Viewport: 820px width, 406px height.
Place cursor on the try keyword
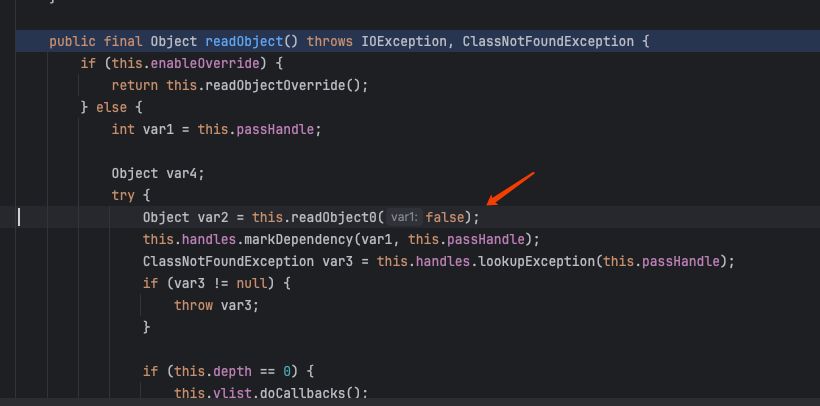tap(123, 195)
